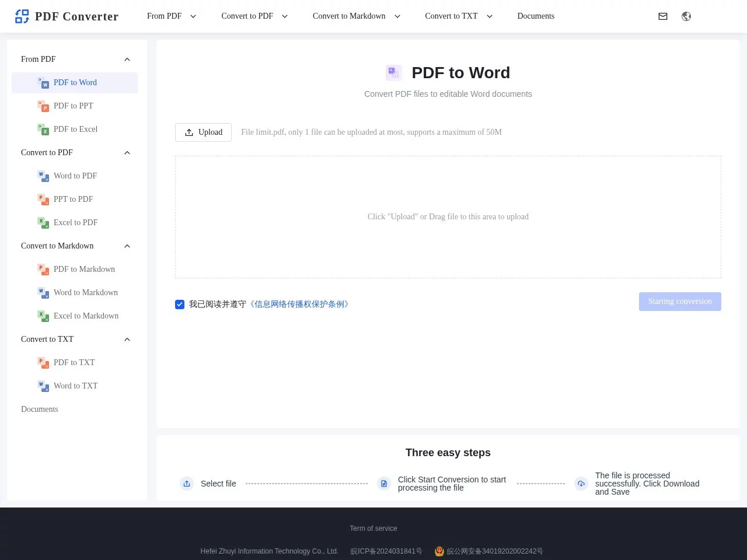Click the Word to PDF sidebar icon

pos(43,176)
